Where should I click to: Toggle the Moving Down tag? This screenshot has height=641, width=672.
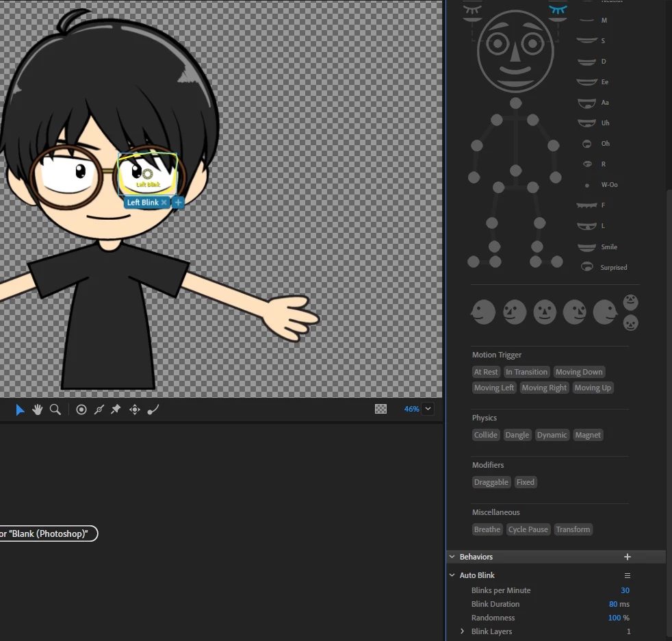(x=578, y=372)
